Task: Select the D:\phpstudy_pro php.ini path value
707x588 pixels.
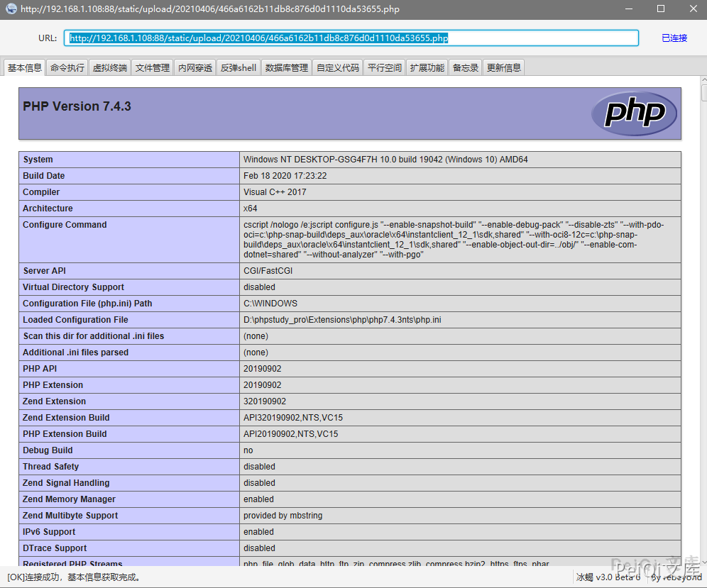Action: click(342, 319)
